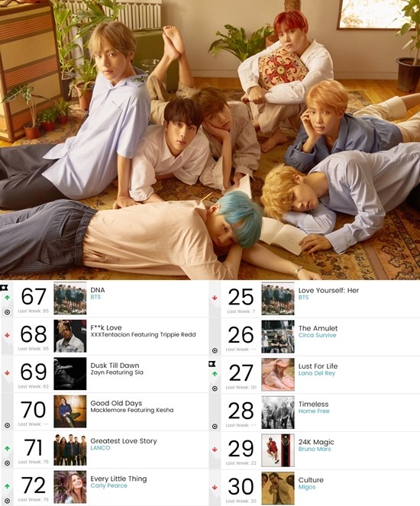Select the Carly Pearce artist link

click(108, 485)
